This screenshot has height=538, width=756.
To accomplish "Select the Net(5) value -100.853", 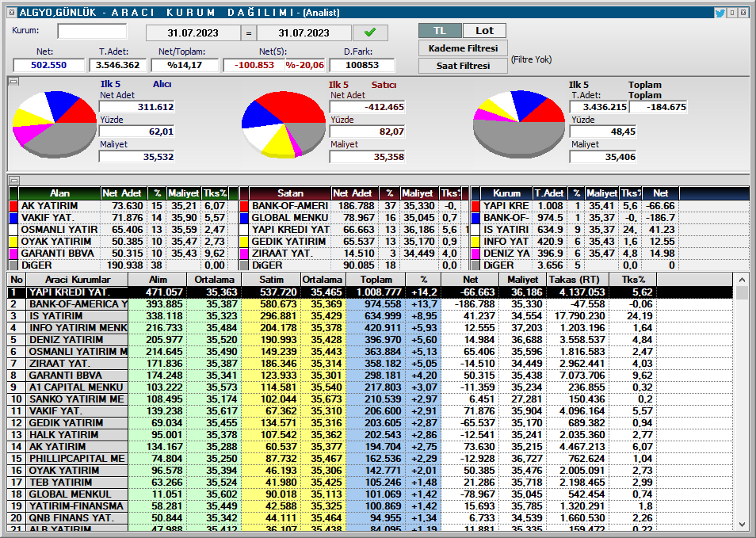I will (x=254, y=65).
